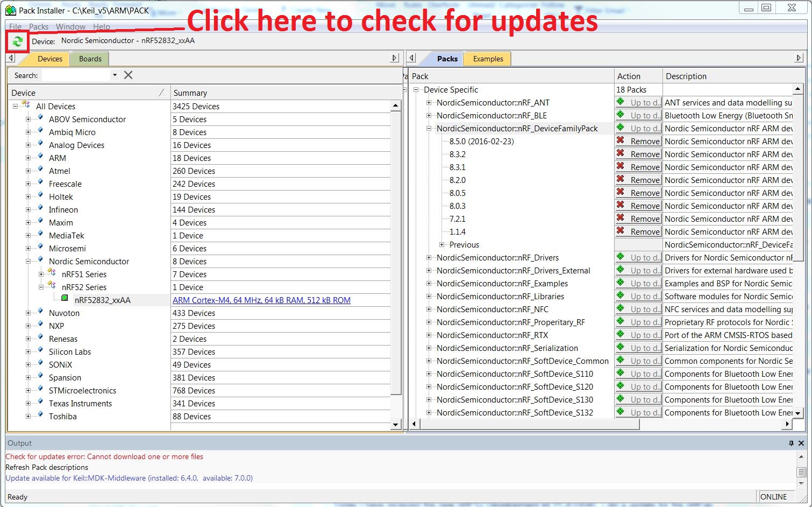This screenshot has height=507, width=812.
Task: Click the nRF52832_xxAA chip icon
Action: pyautogui.click(x=65, y=298)
